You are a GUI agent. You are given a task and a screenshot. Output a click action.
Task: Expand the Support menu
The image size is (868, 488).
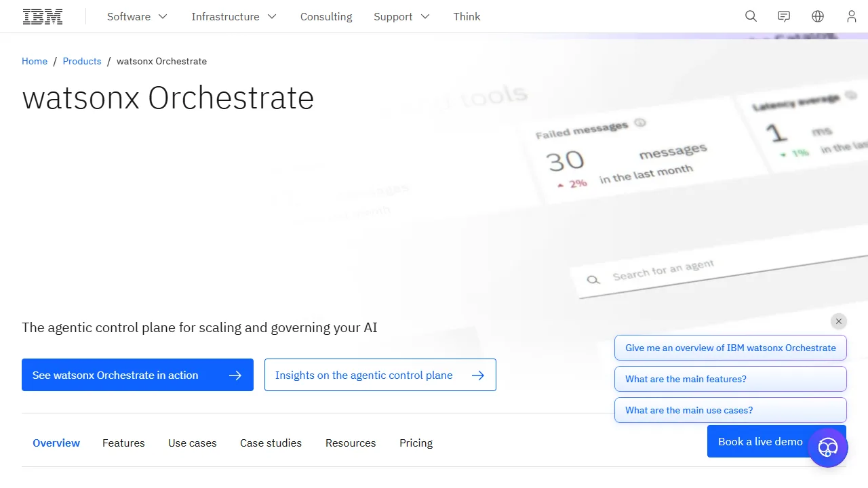[x=401, y=16]
